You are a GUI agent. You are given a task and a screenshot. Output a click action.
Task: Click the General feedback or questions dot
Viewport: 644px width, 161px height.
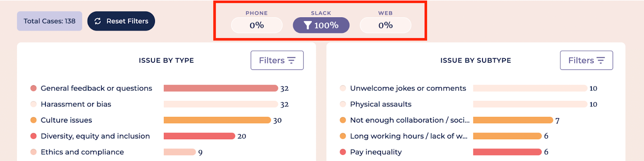tap(34, 88)
